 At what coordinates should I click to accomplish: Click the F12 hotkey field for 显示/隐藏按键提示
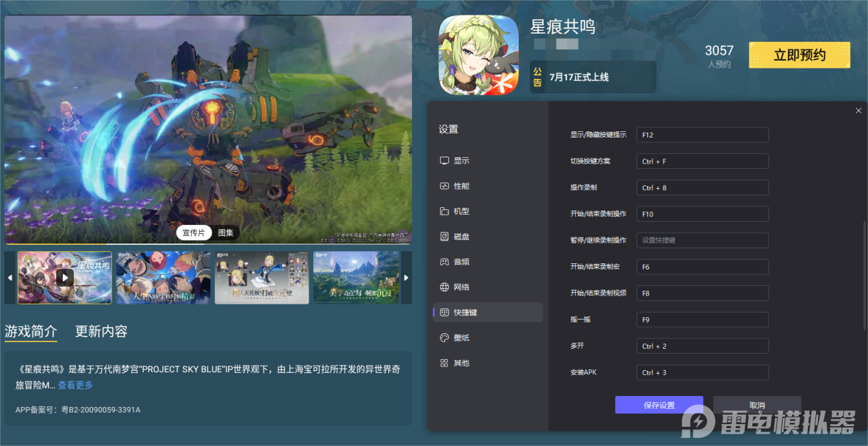click(x=702, y=134)
